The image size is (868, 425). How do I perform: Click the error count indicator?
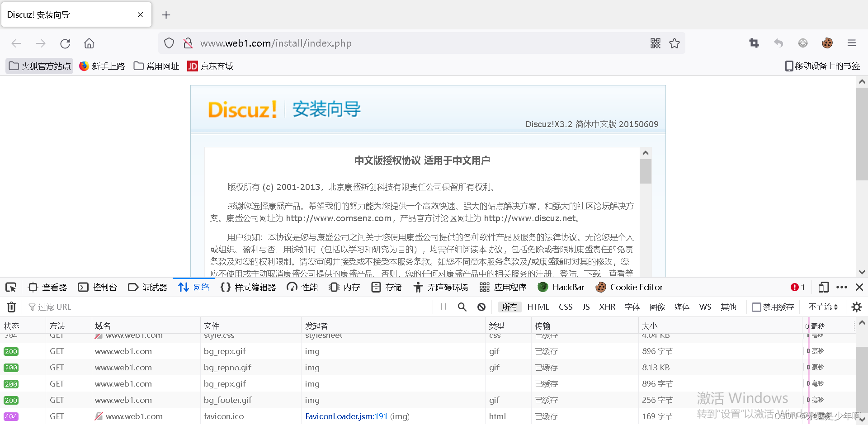click(x=798, y=287)
